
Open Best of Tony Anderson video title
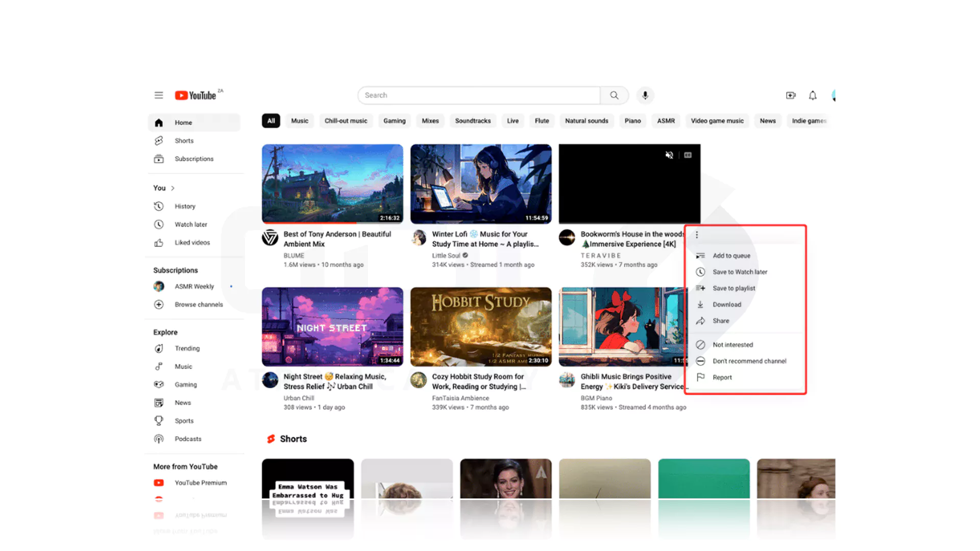pyautogui.click(x=337, y=239)
